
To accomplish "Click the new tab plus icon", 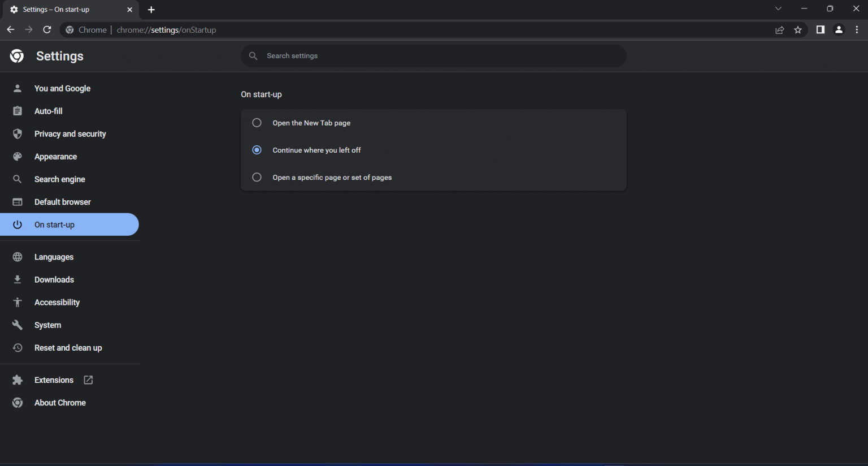I will tap(151, 10).
